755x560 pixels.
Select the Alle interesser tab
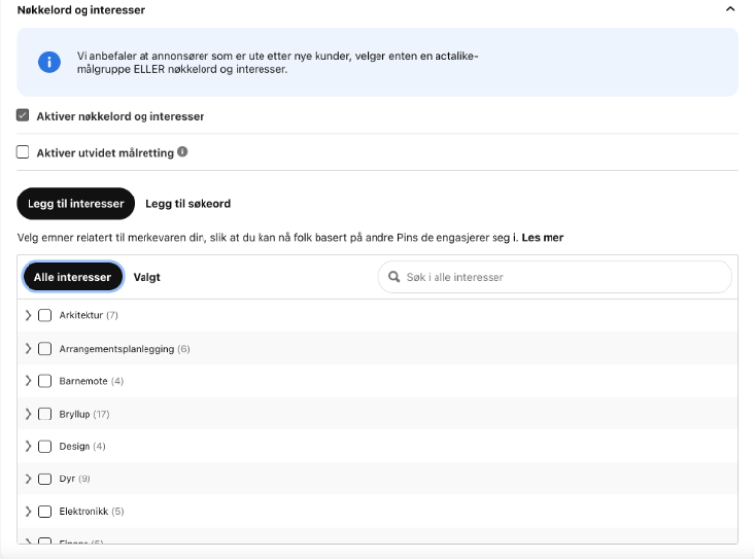(x=73, y=277)
